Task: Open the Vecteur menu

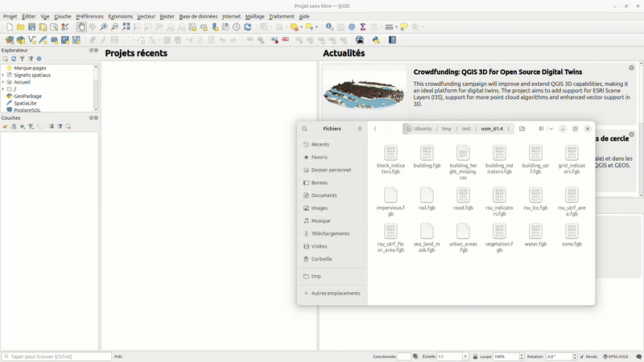Action: pos(147,16)
